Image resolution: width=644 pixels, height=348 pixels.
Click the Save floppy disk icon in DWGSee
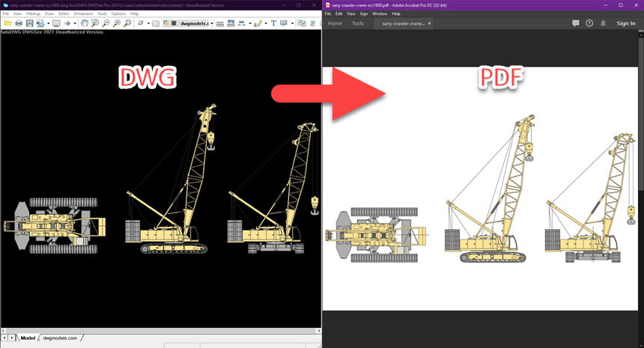click(x=29, y=23)
